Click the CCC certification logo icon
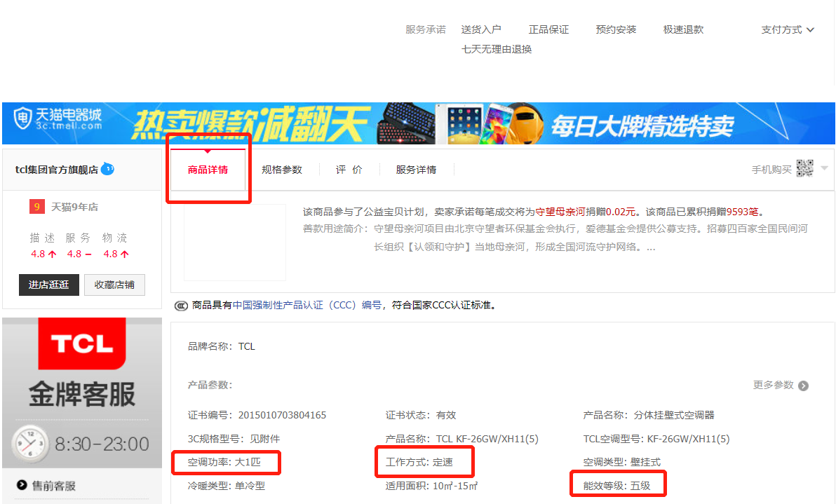Viewport: 836px width, 504px height. click(x=181, y=306)
